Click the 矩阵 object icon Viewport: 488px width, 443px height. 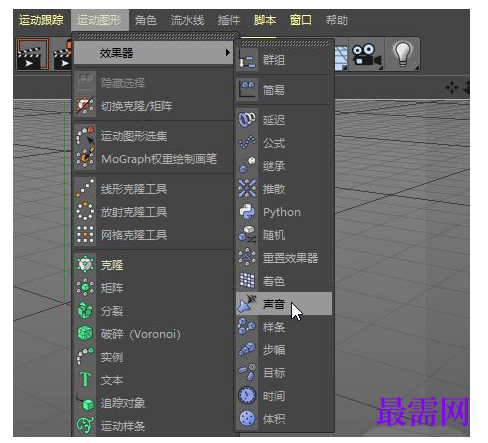[85, 287]
